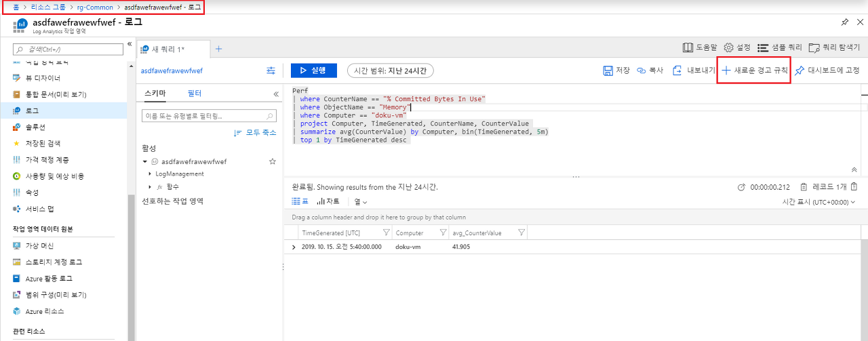The image size is (868, 341).
Task: Open 쿼리 탐색기
Action: [835, 47]
